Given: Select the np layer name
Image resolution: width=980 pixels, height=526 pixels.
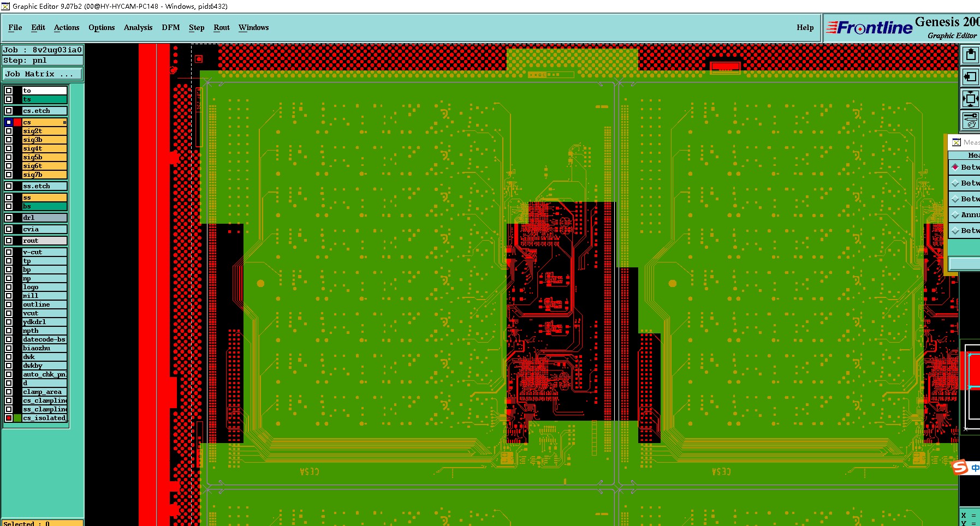Looking at the screenshot, I should point(44,278).
